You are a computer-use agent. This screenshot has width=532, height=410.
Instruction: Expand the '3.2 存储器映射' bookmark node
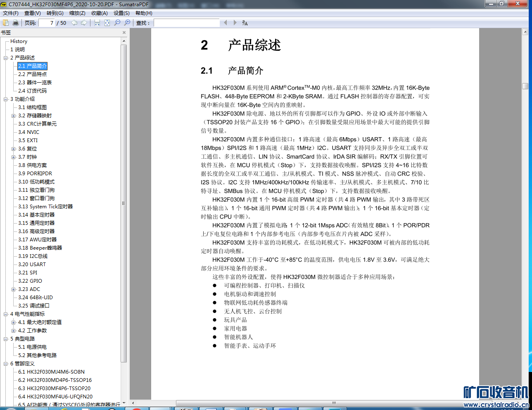[x=14, y=116]
